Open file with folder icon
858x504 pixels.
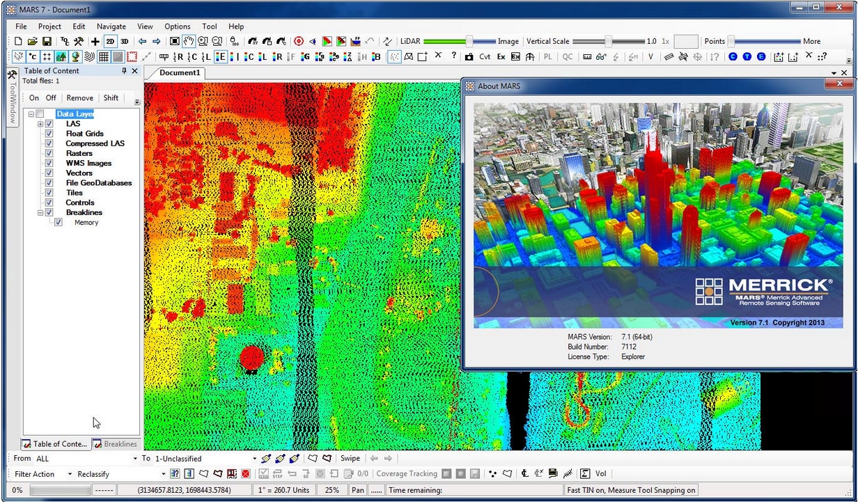[32, 42]
